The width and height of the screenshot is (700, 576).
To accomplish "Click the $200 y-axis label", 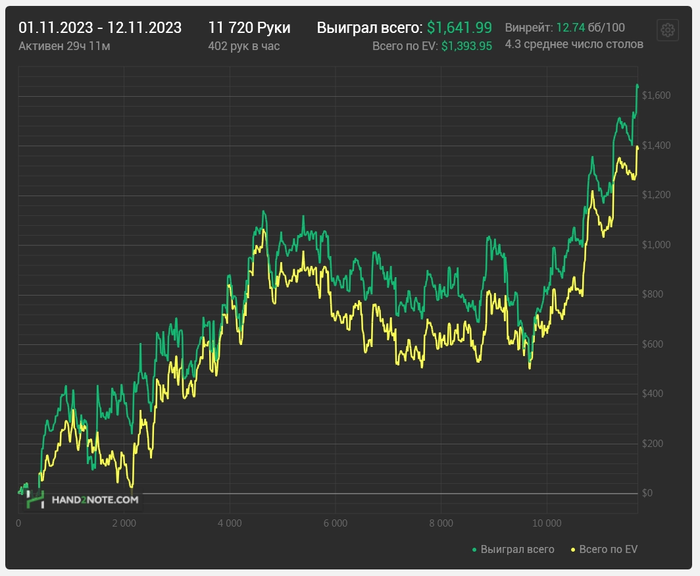I will pyautogui.click(x=652, y=443).
